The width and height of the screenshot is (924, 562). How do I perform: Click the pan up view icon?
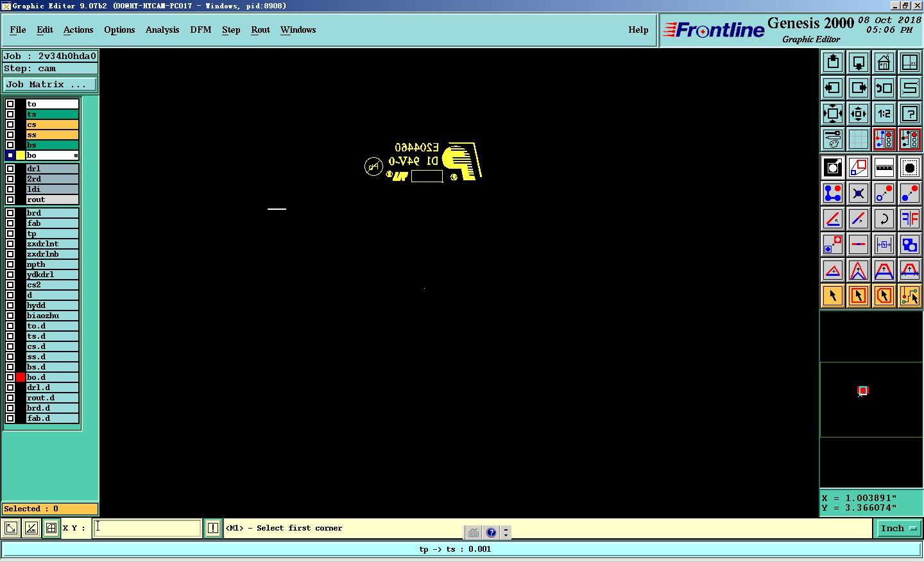[x=833, y=62]
